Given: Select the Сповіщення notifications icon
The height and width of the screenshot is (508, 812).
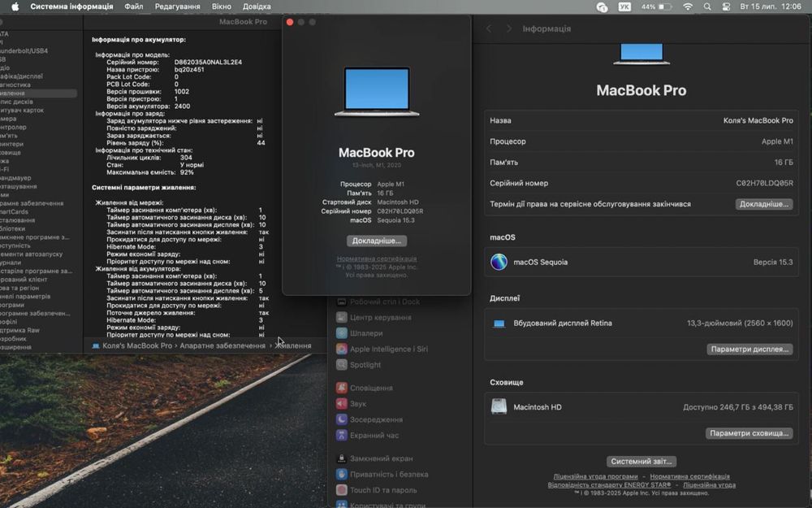Looking at the screenshot, I should (341, 388).
